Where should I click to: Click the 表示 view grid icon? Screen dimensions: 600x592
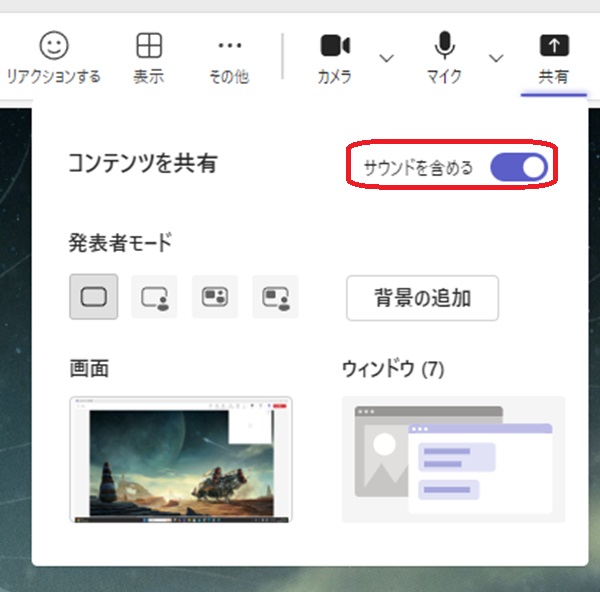(x=149, y=57)
